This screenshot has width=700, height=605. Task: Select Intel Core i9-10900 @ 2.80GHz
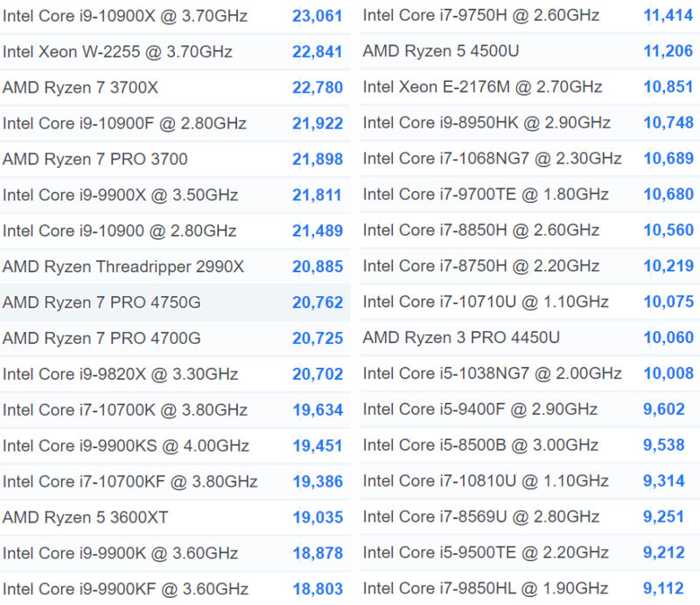(x=120, y=230)
